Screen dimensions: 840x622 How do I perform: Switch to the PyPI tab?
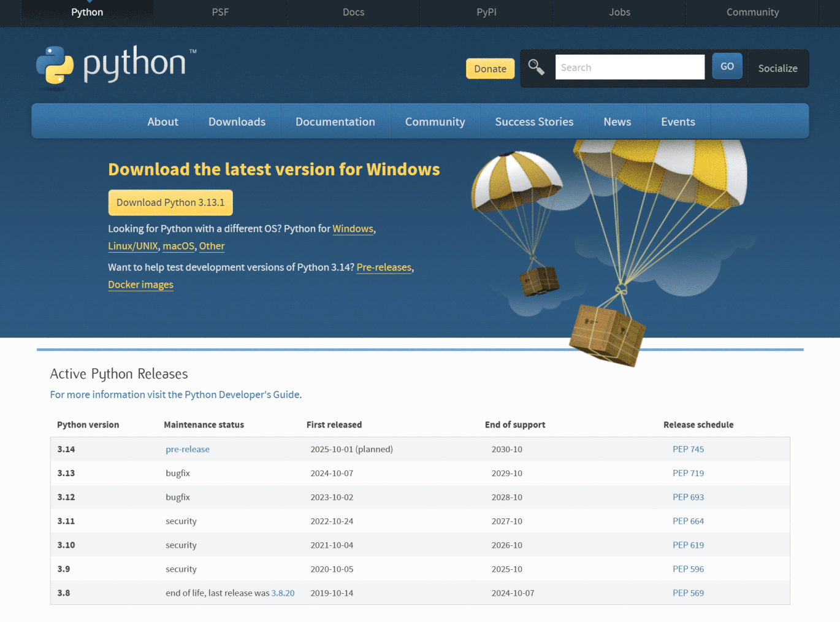click(486, 12)
